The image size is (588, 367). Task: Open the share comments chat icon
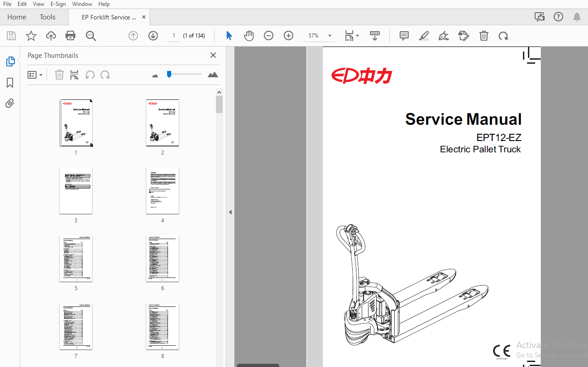pos(539,17)
